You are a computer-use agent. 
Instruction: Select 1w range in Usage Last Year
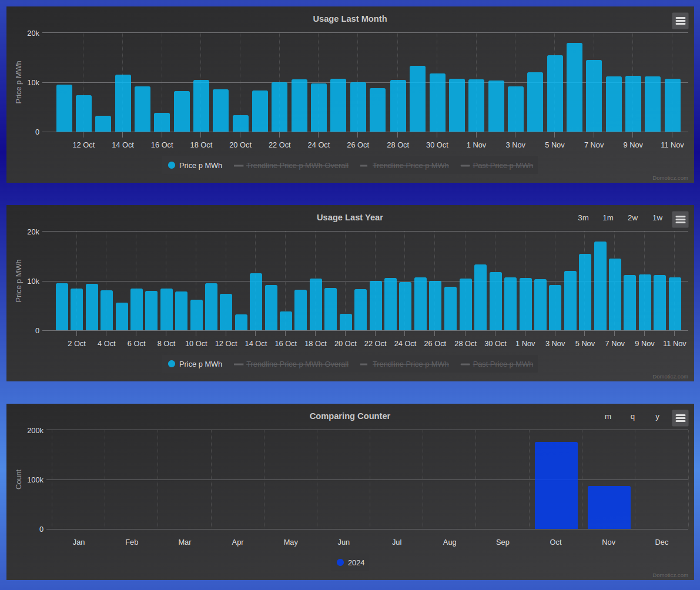657,218
